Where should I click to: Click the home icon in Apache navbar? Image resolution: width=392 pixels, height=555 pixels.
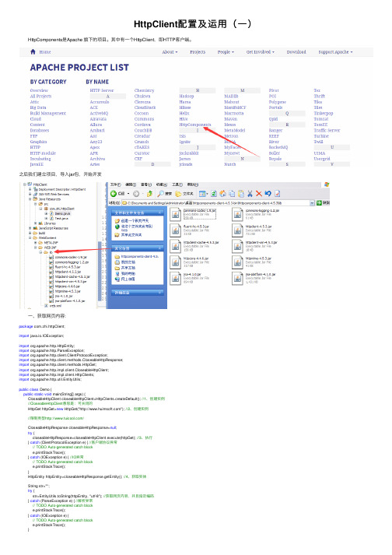coord(33,51)
